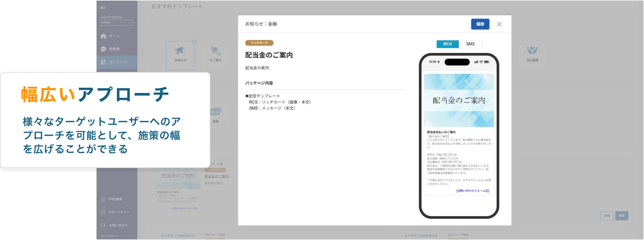This screenshot has height=240, width=644.
Task: Open the hamburger menu in sidebar
Action: [x=103, y=8]
